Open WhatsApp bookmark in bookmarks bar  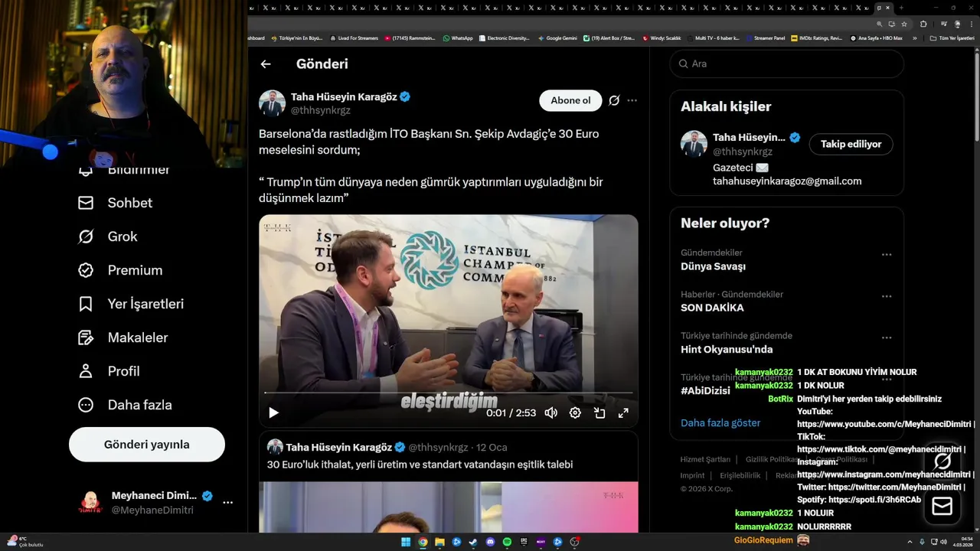458,37
